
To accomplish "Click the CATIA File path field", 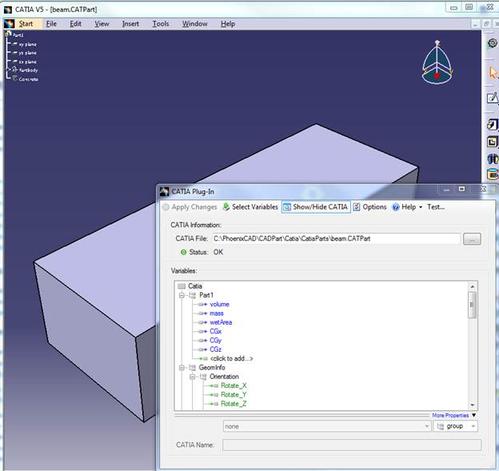I will (x=336, y=239).
